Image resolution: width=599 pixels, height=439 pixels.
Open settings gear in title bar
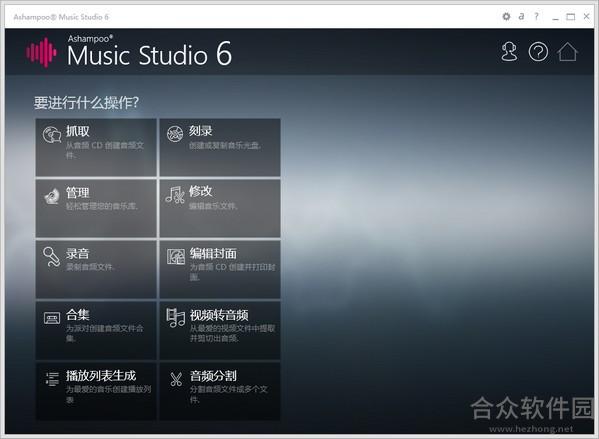[x=506, y=16]
